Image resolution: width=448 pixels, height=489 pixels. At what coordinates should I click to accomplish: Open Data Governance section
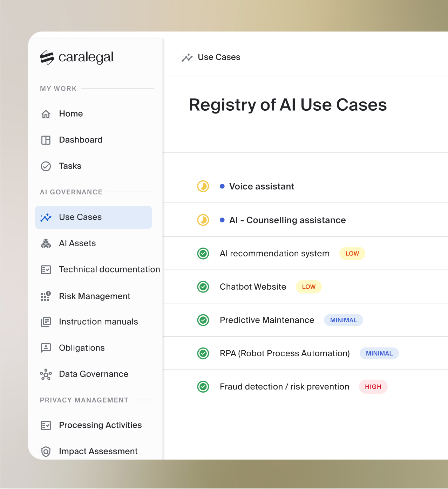(94, 374)
